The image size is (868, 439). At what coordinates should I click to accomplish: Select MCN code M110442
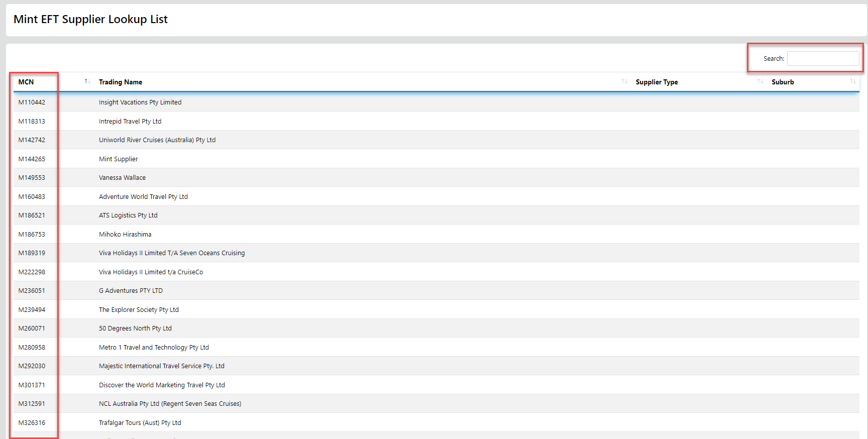point(32,102)
